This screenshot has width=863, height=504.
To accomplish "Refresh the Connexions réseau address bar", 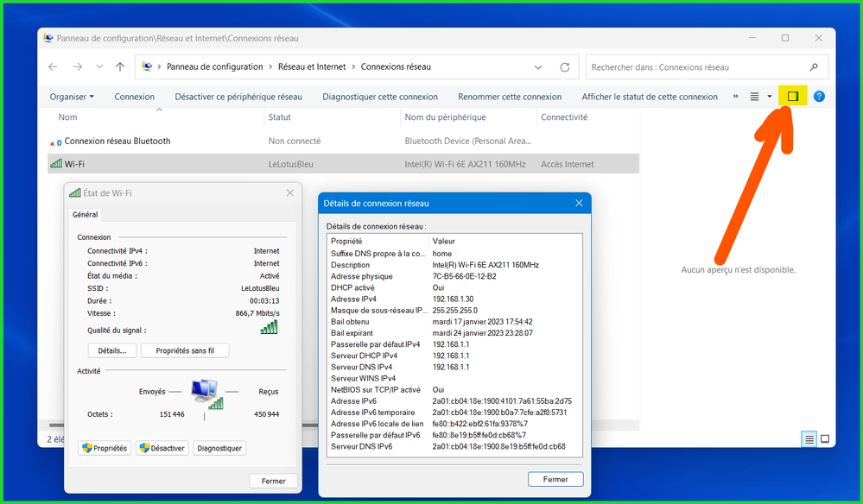I will click(565, 67).
